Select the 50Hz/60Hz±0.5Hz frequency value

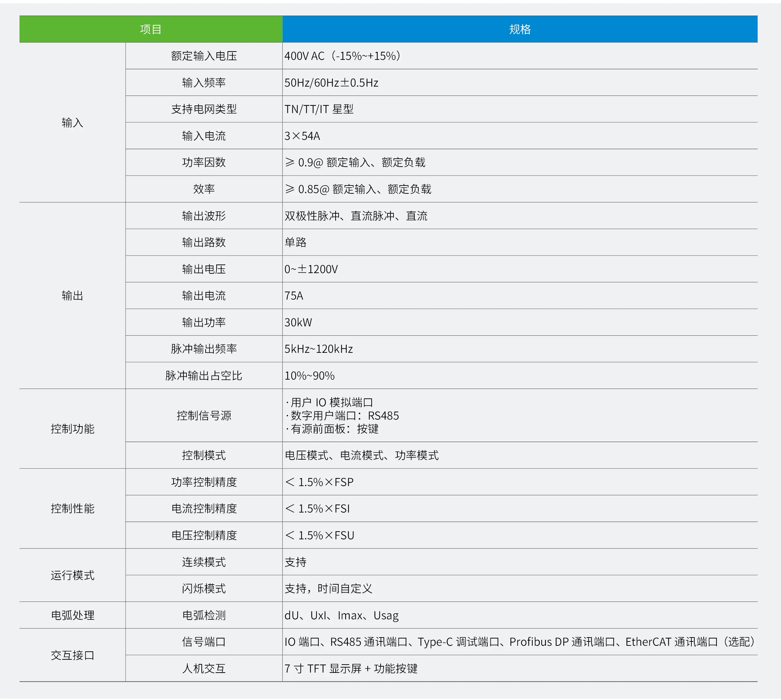click(x=331, y=83)
